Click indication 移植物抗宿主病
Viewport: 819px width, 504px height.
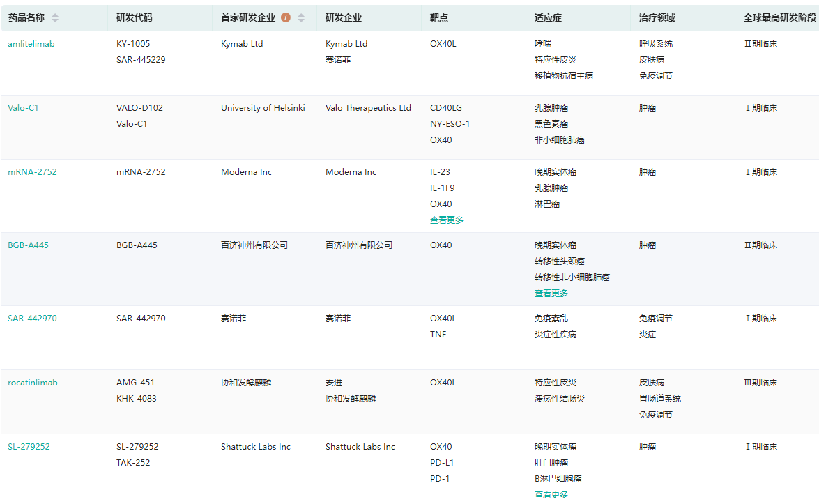pyautogui.click(x=564, y=76)
